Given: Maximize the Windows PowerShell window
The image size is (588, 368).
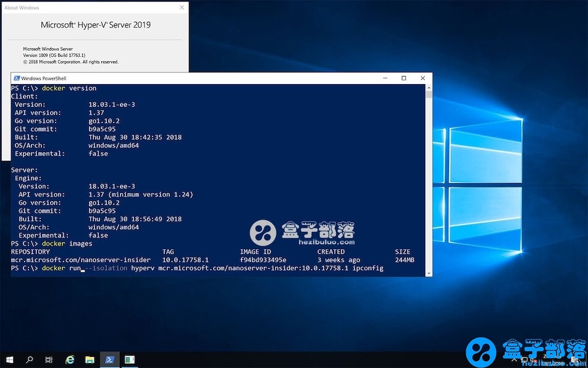Looking at the screenshot, I should [403, 78].
